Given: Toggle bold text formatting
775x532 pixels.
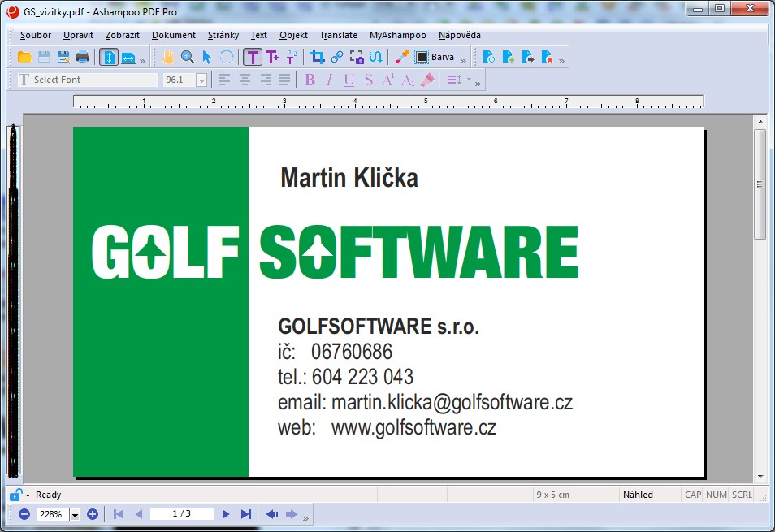Looking at the screenshot, I should pyautogui.click(x=310, y=79).
